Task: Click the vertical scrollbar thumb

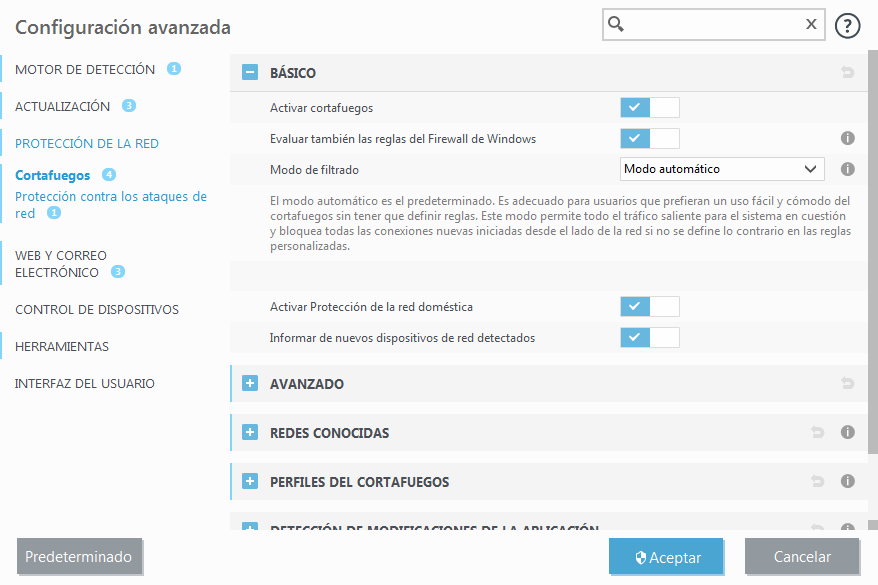Action: click(872, 252)
